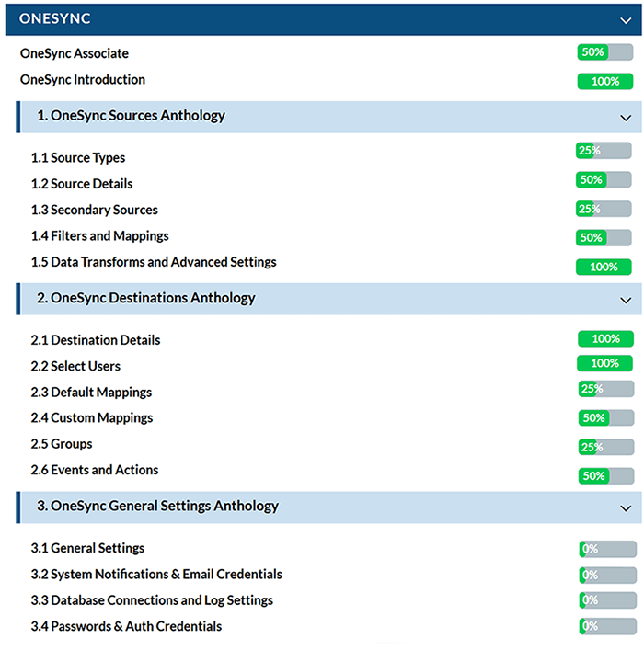
Task: Click OneSync Introduction 100% progress bar
Action: pyautogui.click(x=605, y=81)
